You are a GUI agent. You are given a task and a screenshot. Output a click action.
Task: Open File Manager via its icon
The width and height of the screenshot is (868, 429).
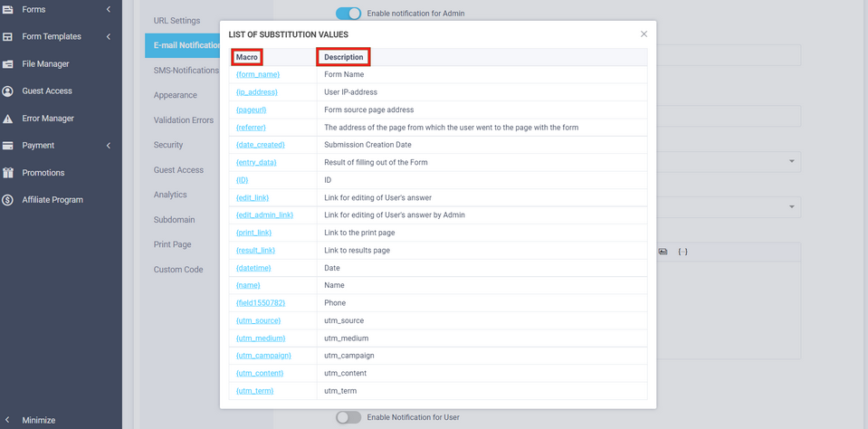click(x=8, y=64)
